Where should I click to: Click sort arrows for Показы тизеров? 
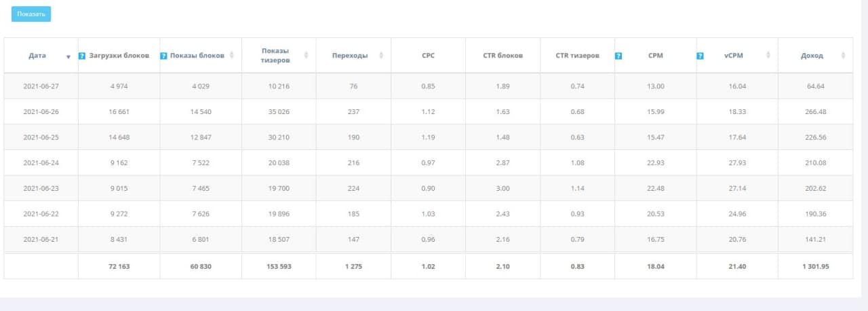click(x=307, y=56)
